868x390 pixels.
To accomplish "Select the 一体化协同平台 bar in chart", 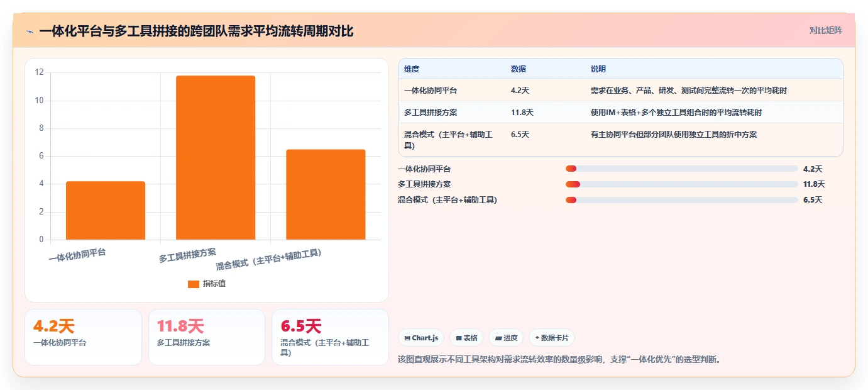I will coord(106,210).
